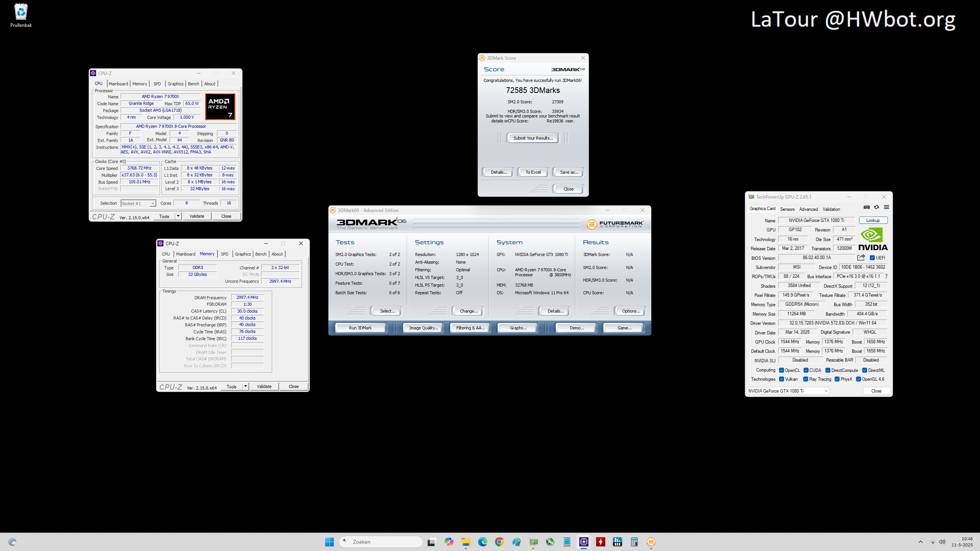Show hidden system tray icons

pyautogui.click(x=921, y=542)
